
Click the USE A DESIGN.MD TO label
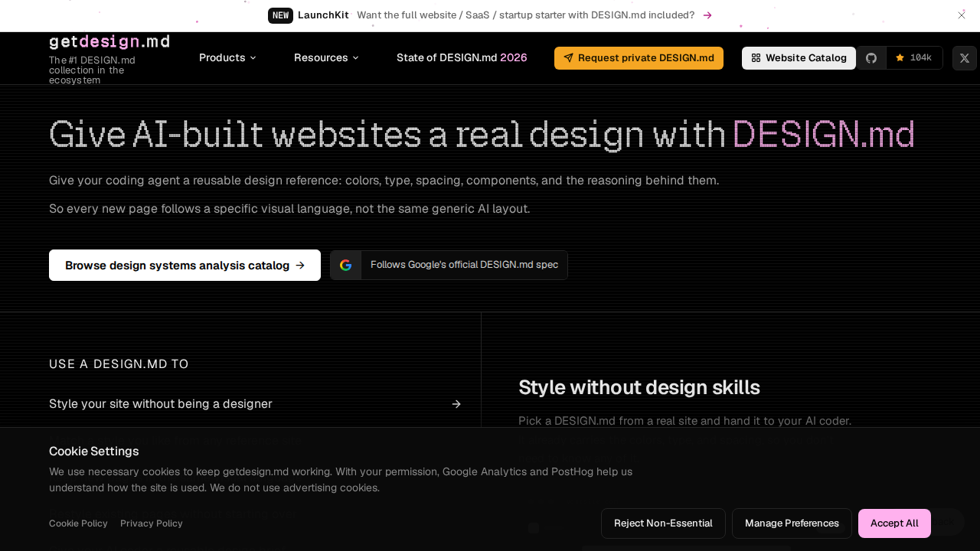click(x=119, y=364)
